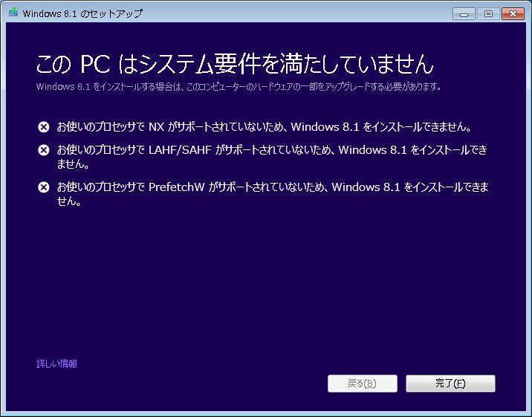
Task: Click the title text Windows 8.1 のセットアップ
Action: pos(82,13)
